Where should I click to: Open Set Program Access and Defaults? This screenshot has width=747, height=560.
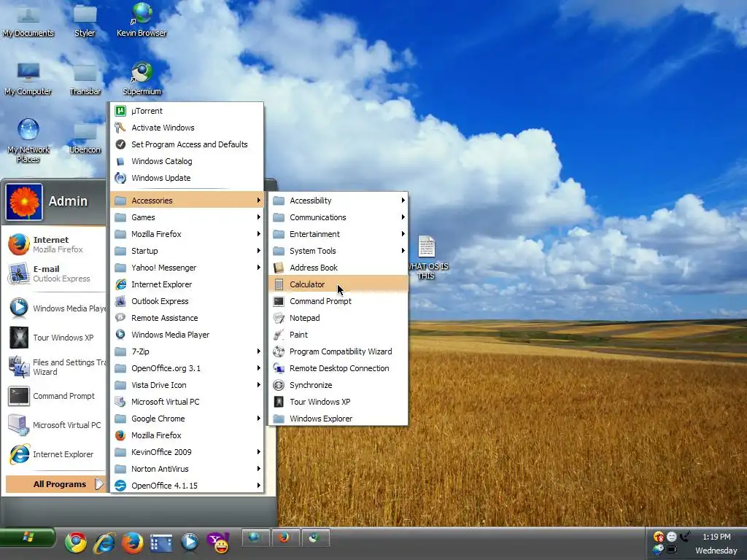point(187,144)
